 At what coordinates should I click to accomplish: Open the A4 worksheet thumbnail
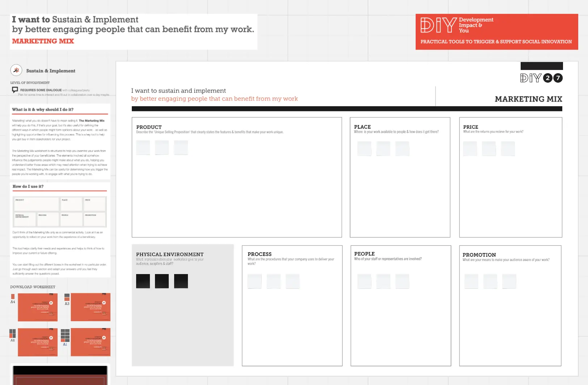point(38,307)
